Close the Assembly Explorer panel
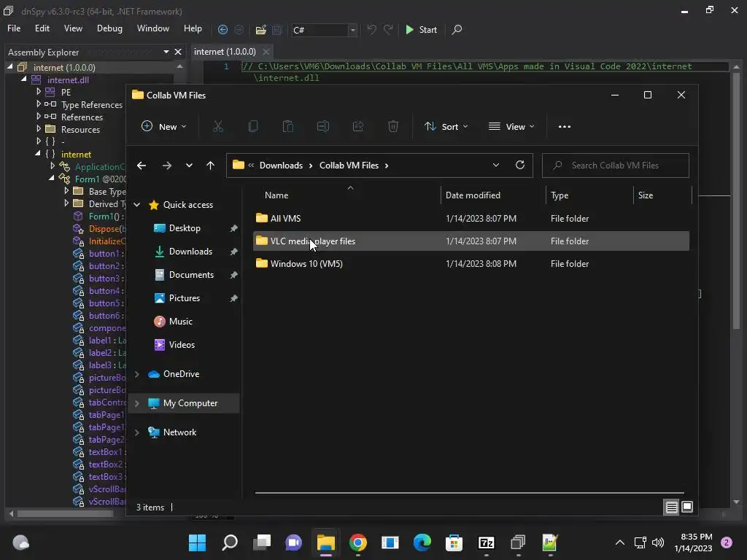This screenshot has height=560, width=747. (178, 52)
